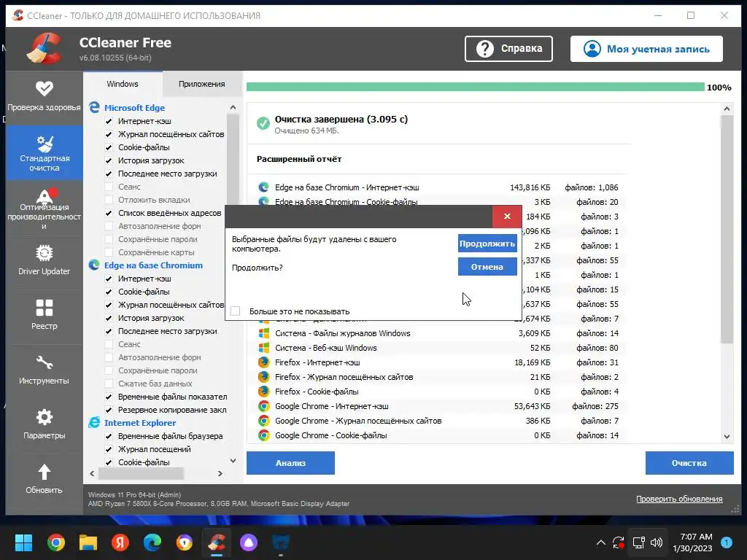Enable Сохранённые пароли under Microsoft Edge
The image size is (747, 560).
[x=109, y=239]
